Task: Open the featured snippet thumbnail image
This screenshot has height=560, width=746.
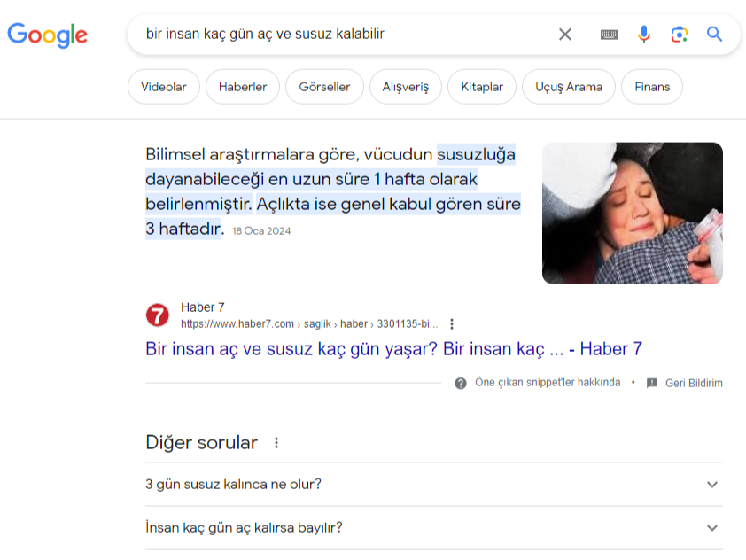Action: [x=633, y=214]
